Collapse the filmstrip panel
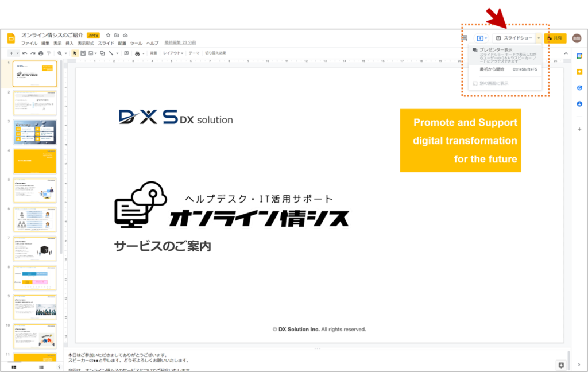The image size is (588, 372). tap(59, 367)
